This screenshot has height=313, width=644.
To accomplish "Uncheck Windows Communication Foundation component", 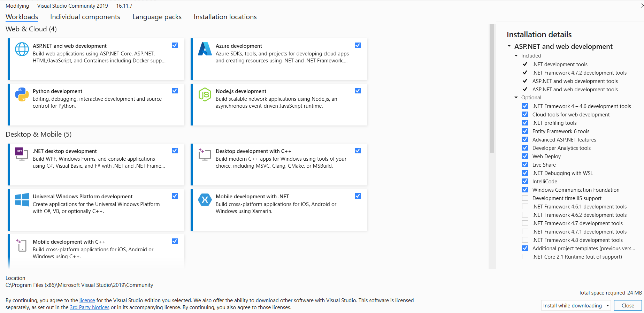I will (525, 190).
